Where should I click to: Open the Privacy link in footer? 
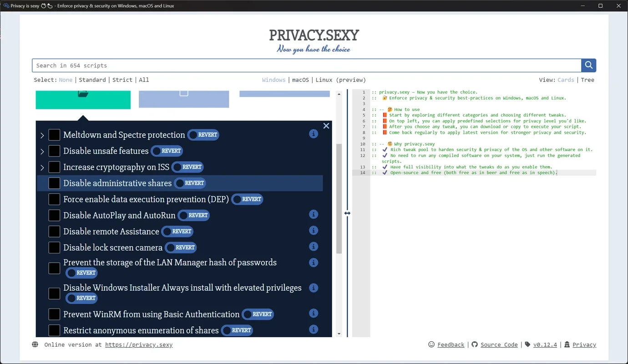click(x=584, y=344)
